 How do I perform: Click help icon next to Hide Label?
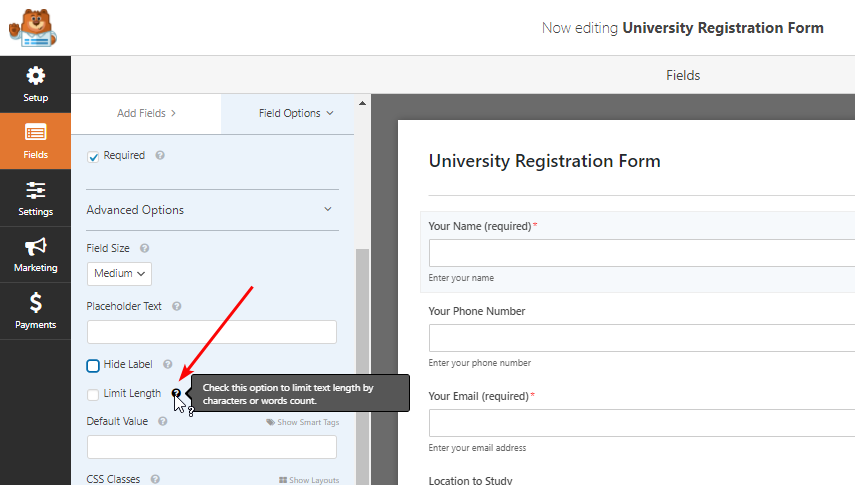(168, 365)
